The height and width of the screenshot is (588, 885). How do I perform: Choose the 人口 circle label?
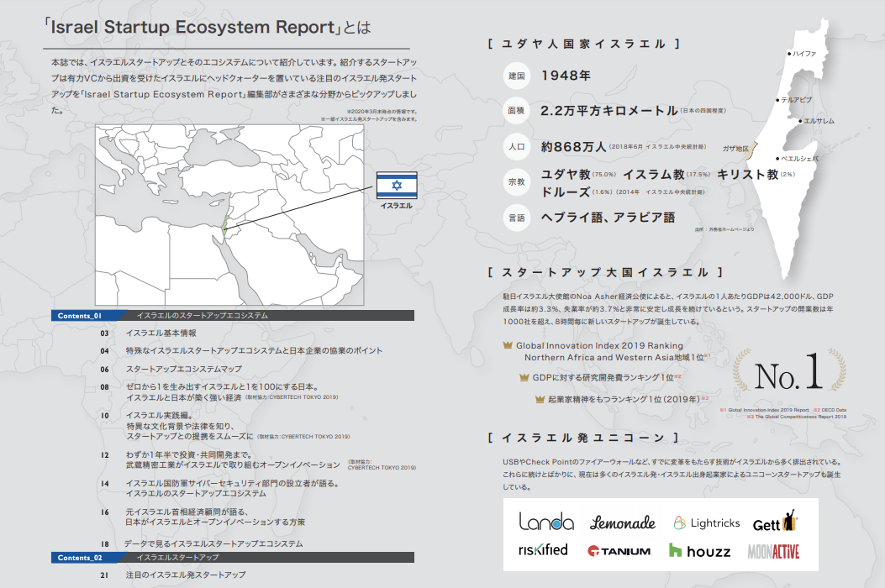tap(516, 147)
